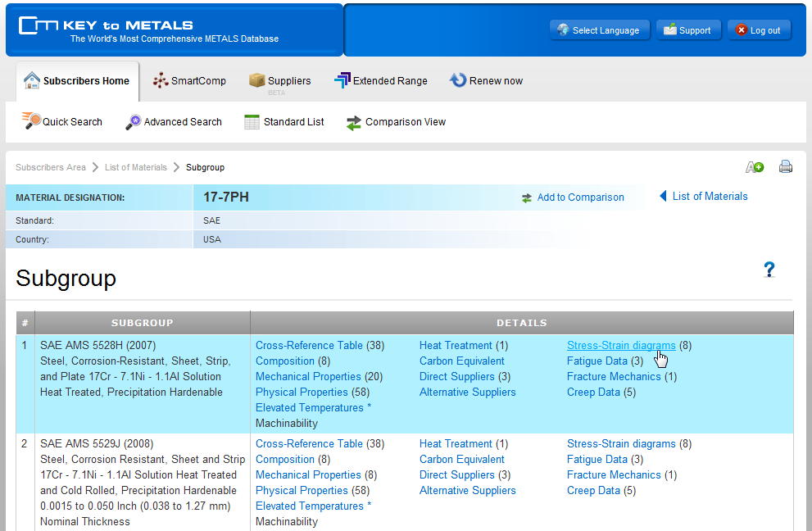The height and width of the screenshot is (531, 812).
Task: Click the printer icon
Action: (786, 166)
